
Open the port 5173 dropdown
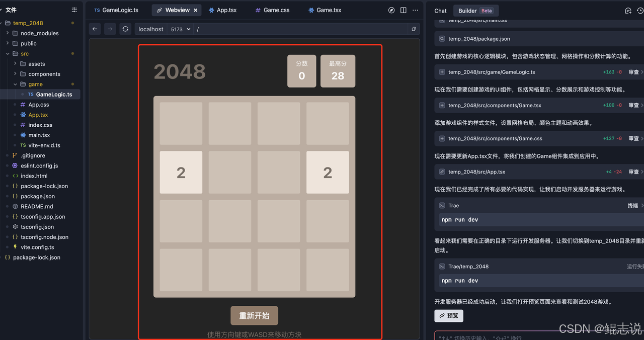pyautogui.click(x=181, y=29)
